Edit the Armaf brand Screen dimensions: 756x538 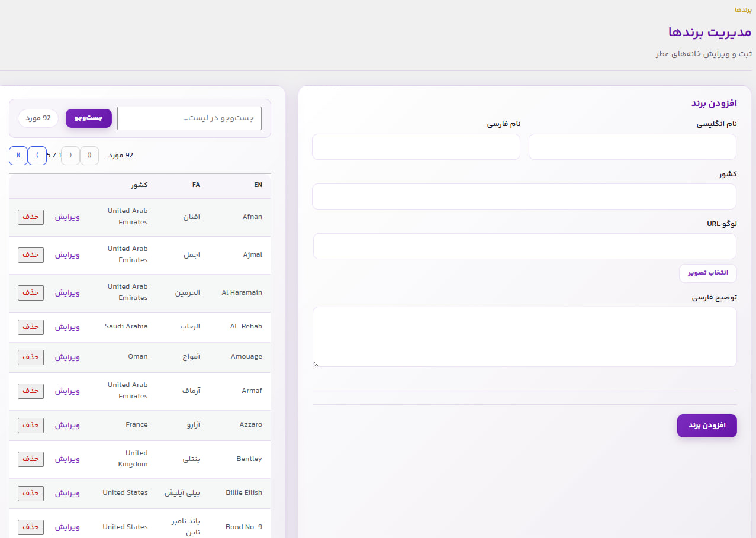67,391
